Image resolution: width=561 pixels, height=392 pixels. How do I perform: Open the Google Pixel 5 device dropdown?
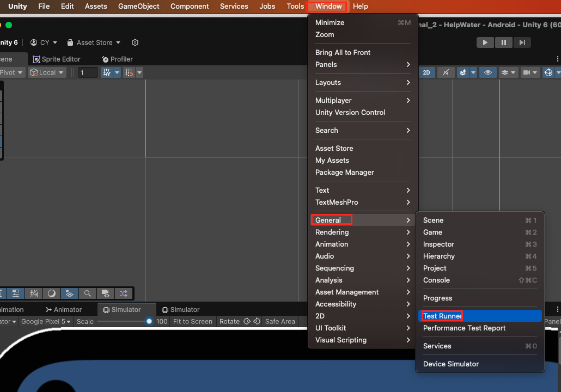[x=46, y=322]
